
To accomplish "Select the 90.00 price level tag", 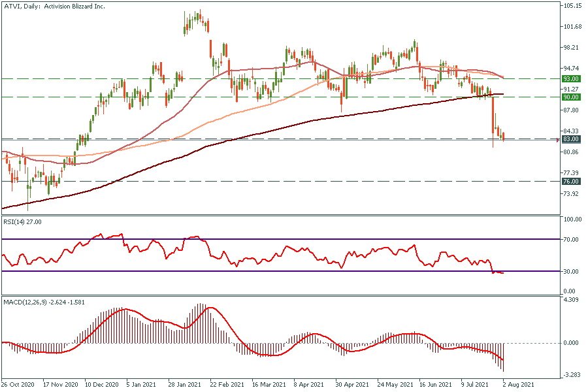I will pos(571,97).
